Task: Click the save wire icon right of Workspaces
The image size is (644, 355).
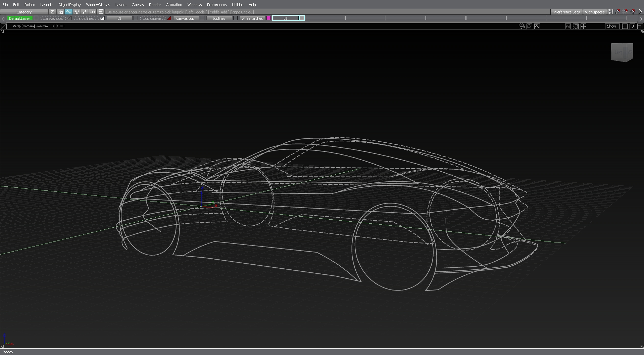Action: coord(610,12)
